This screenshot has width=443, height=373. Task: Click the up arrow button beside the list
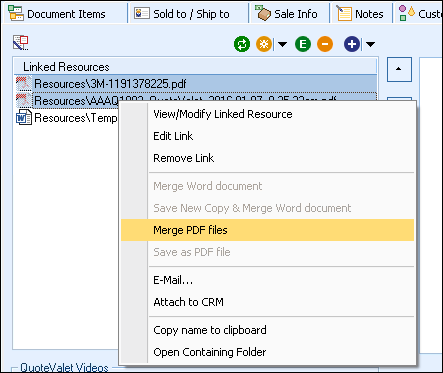(399, 69)
